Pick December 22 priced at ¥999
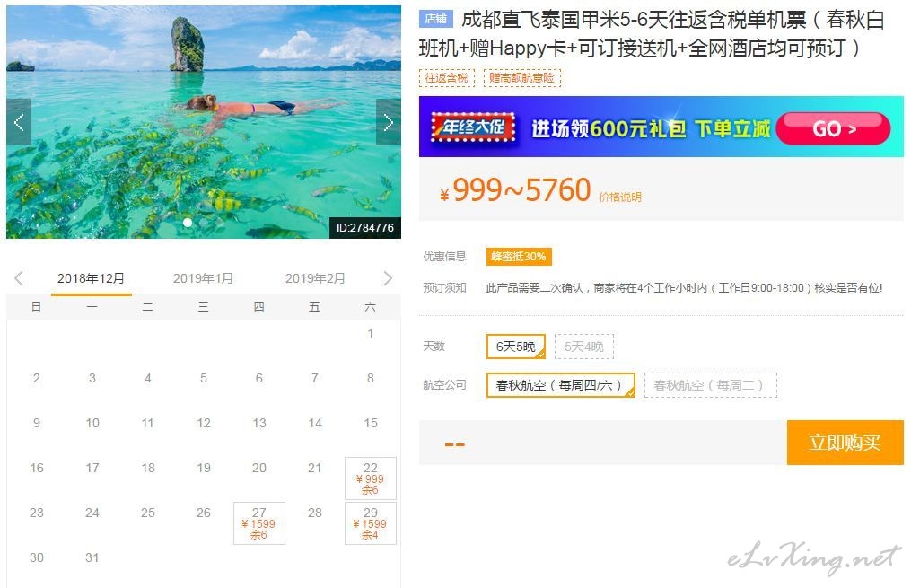This screenshot has width=911, height=588. pos(371,478)
